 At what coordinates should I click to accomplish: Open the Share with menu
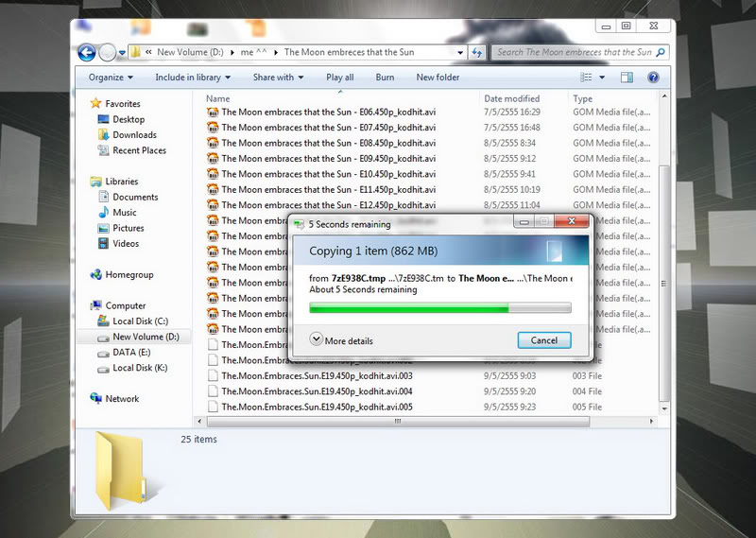(x=278, y=78)
